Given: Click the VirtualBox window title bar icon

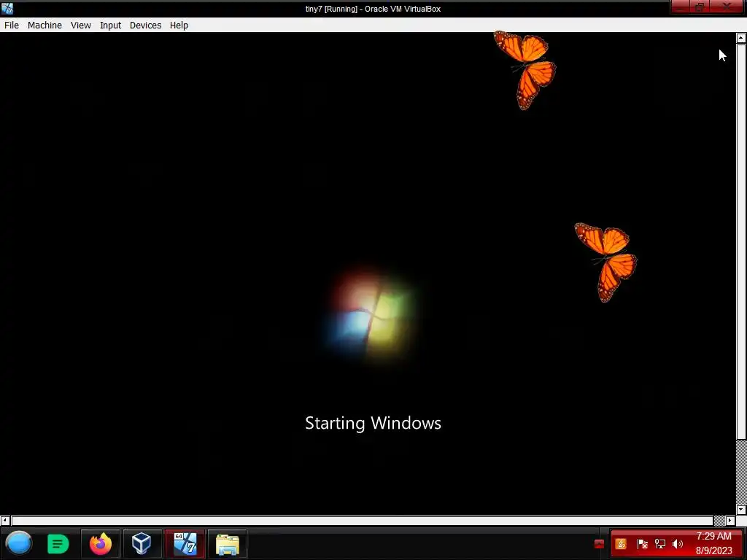Looking at the screenshot, I should 7,8.
